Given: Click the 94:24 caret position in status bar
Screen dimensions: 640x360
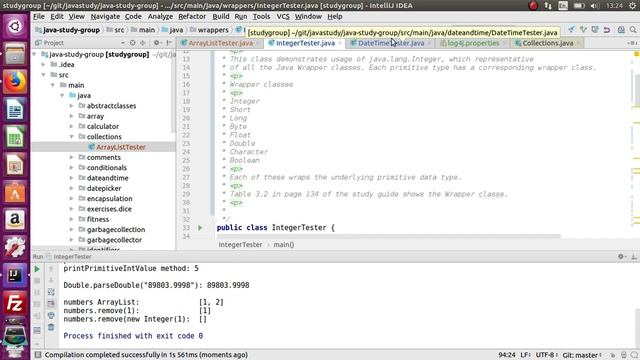Looking at the screenshot, I should [x=507, y=355].
